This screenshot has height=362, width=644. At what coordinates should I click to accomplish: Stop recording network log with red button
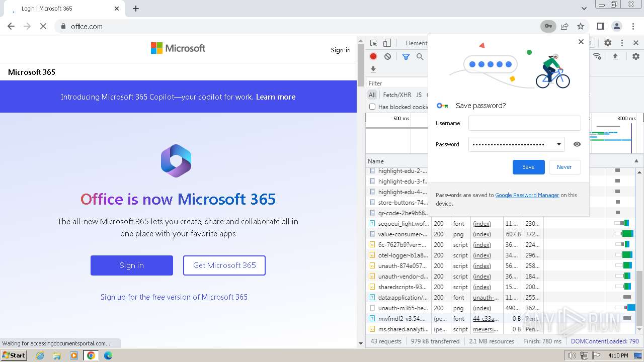[x=373, y=57]
